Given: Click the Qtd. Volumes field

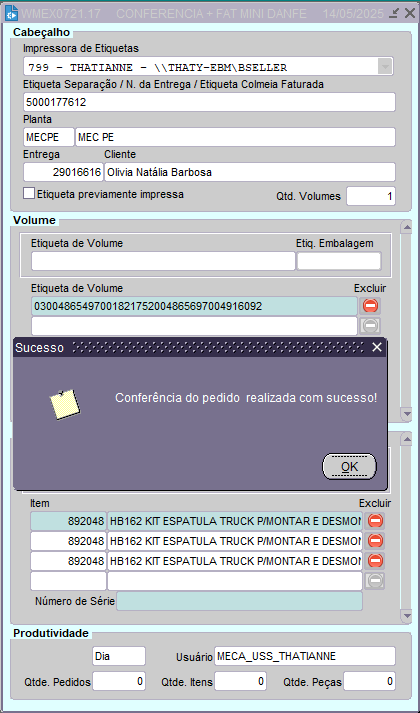Looking at the screenshot, I should 371,196.
